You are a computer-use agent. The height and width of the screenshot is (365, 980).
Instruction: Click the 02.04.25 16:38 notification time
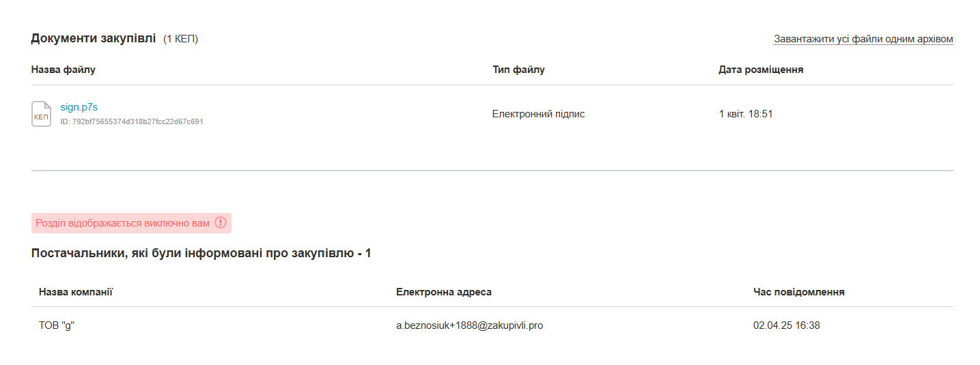click(x=786, y=325)
